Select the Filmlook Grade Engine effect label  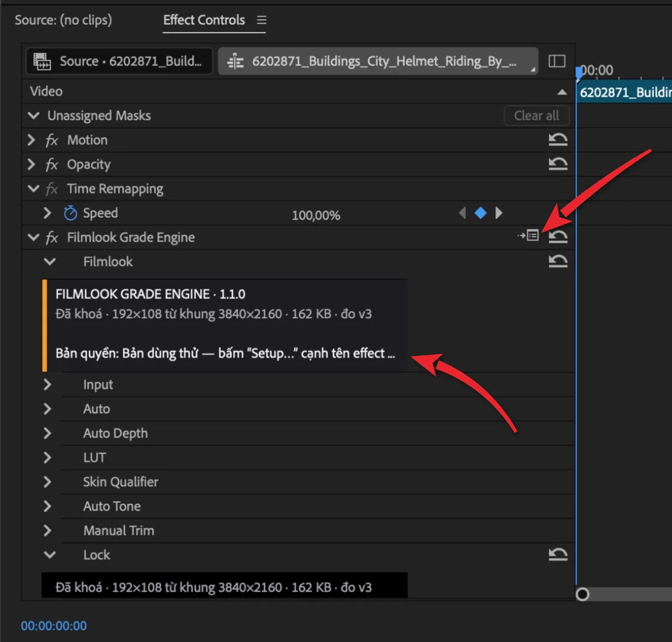(131, 238)
